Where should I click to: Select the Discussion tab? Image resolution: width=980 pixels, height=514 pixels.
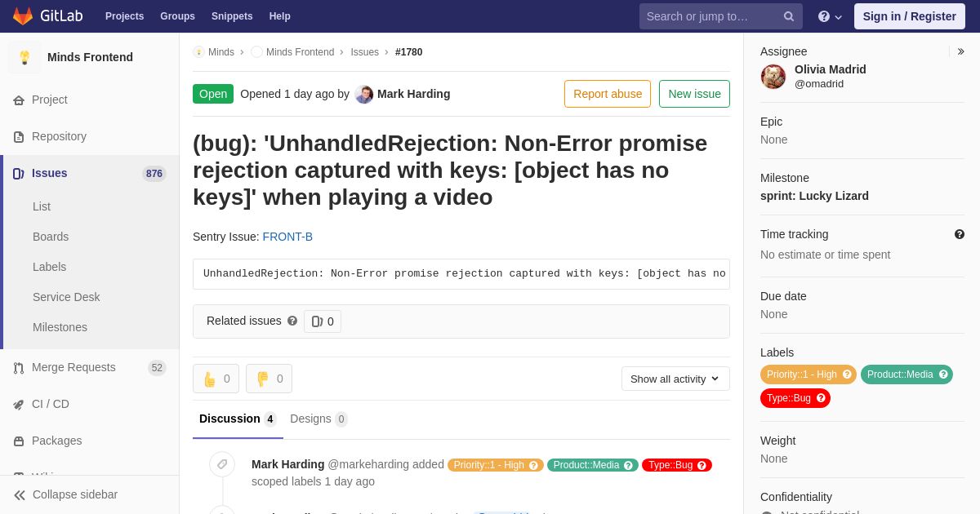coord(238,419)
